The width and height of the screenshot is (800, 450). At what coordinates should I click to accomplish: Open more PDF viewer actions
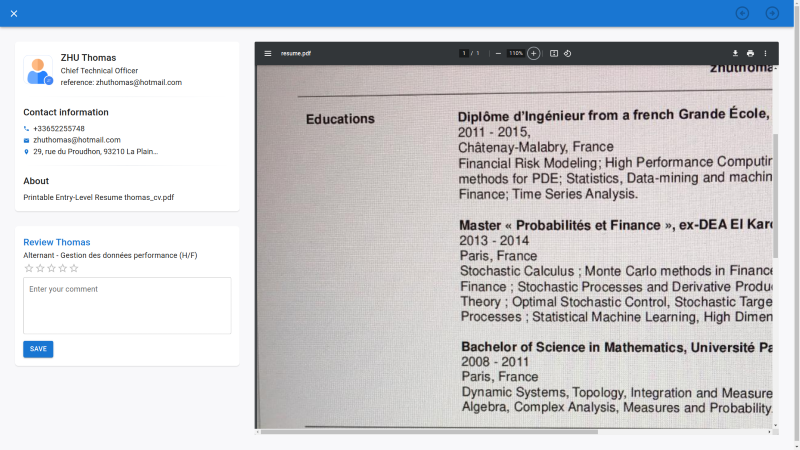[765, 53]
